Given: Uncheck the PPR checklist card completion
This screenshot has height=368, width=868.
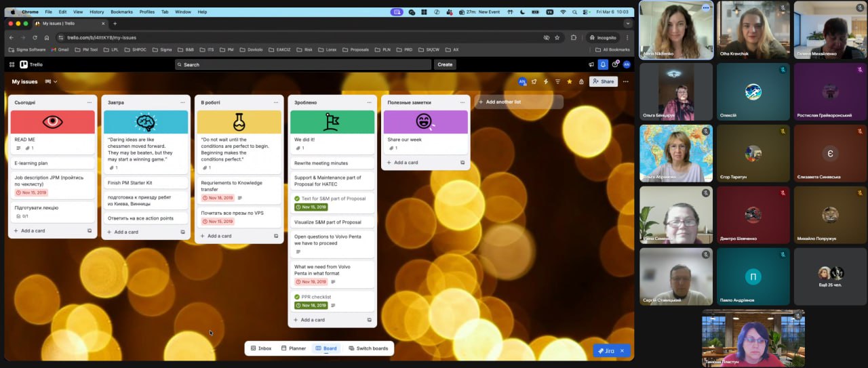Looking at the screenshot, I should click(297, 297).
